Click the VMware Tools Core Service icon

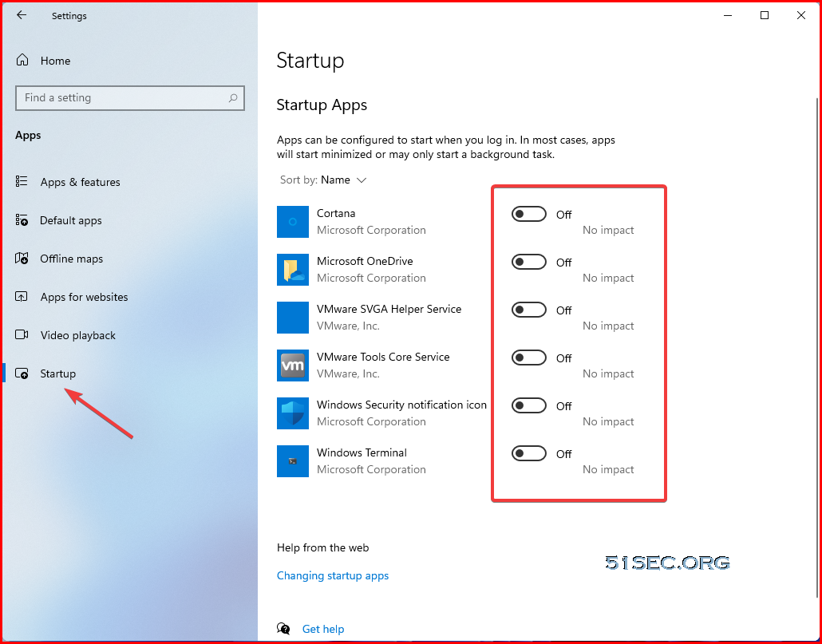pyautogui.click(x=293, y=365)
